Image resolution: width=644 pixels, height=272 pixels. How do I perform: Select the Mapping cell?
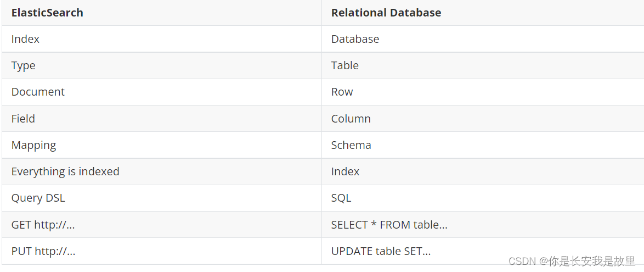33,145
